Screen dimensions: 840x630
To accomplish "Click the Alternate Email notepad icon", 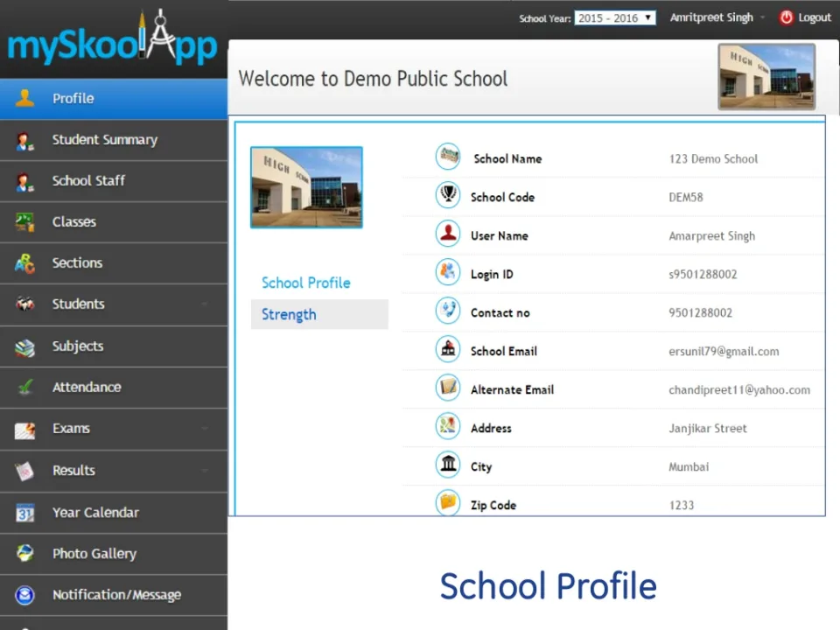I will pyautogui.click(x=448, y=388).
